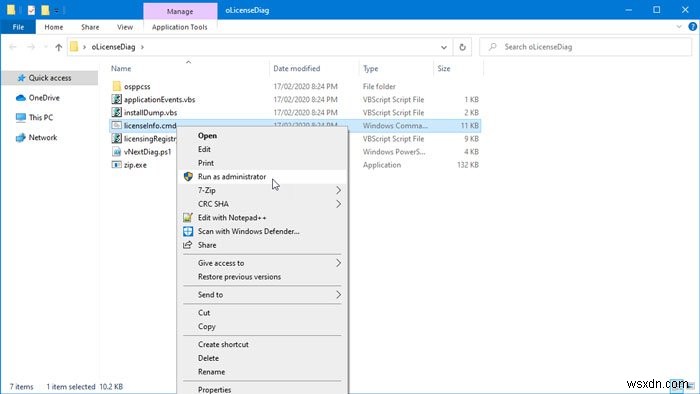Click the Run as administrator shield icon
This screenshot has height=394, width=700.
(188, 177)
